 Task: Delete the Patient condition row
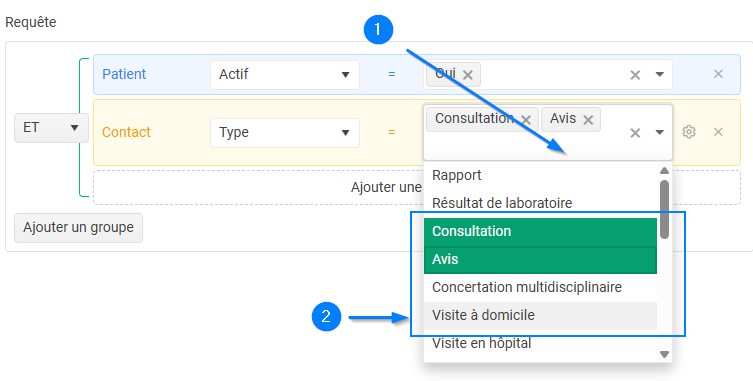(718, 74)
